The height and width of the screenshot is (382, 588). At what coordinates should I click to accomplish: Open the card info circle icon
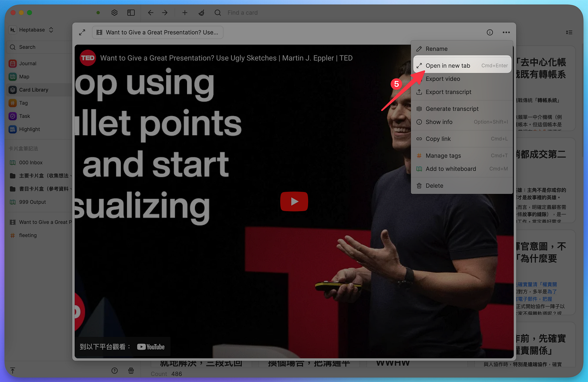490,32
